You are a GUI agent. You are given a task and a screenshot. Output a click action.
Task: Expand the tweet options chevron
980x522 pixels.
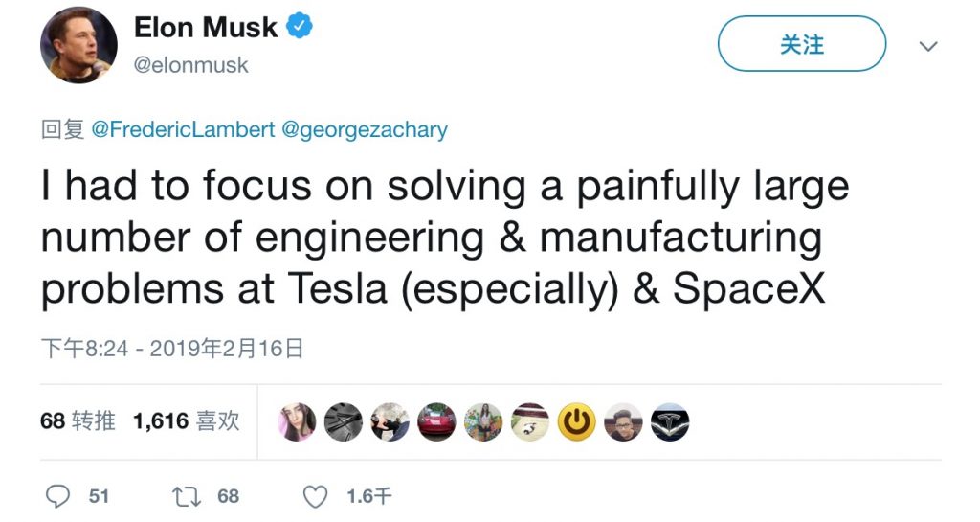tap(927, 46)
